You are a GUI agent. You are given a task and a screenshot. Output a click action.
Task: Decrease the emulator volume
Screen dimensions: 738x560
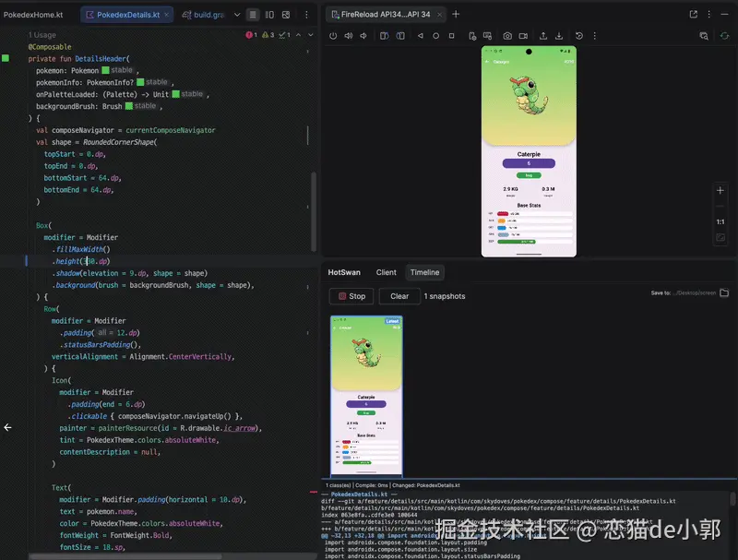click(x=363, y=36)
